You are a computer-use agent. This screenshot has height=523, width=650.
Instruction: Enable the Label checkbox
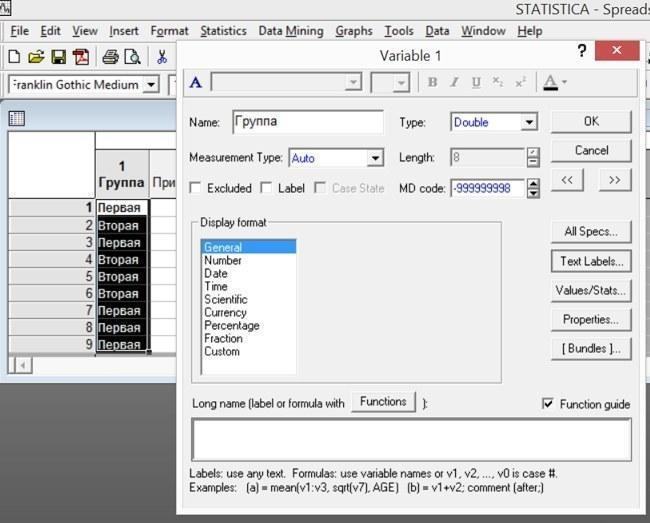(266, 188)
